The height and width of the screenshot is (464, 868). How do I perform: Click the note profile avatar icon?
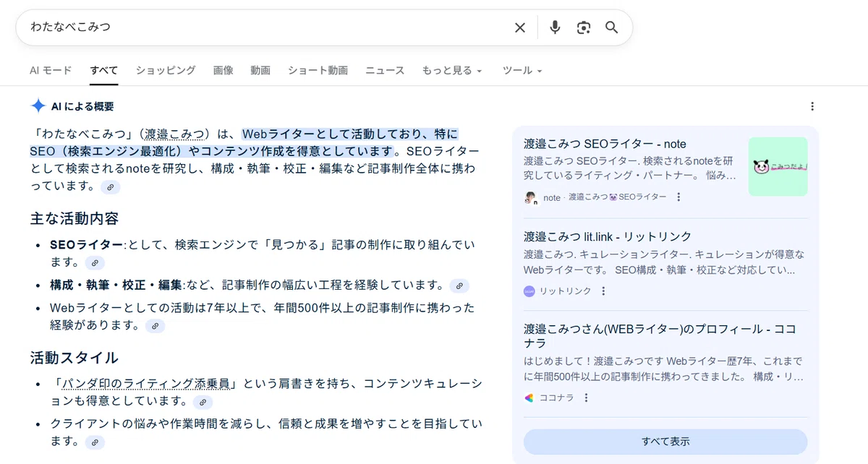click(531, 197)
